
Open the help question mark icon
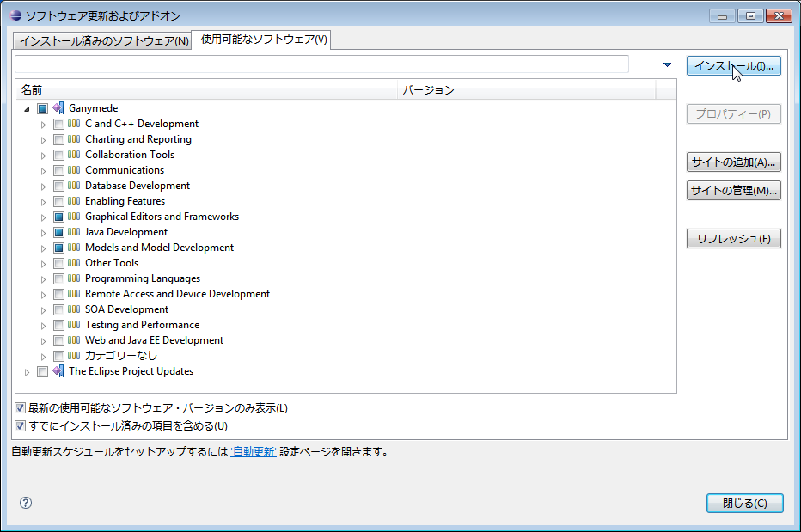(x=26, y=503)
